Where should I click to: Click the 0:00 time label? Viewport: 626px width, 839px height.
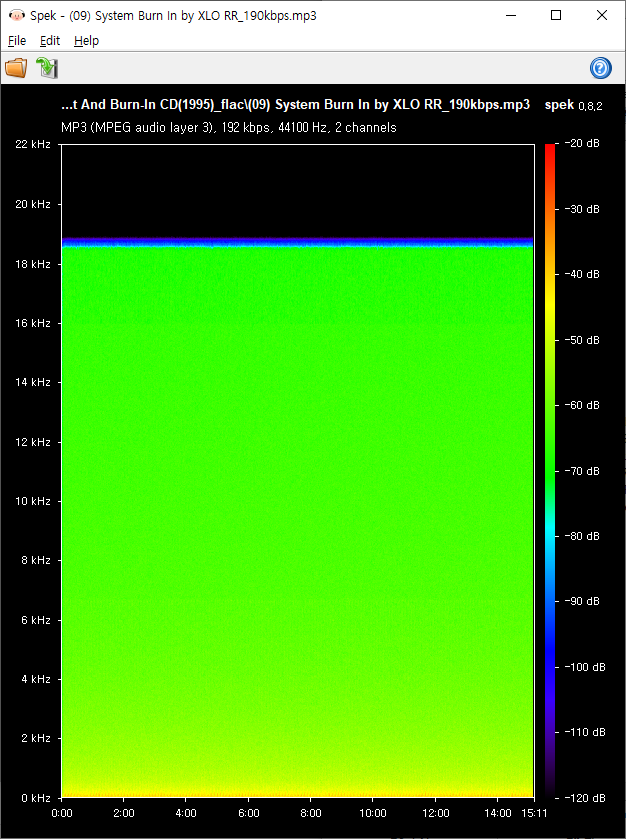62,813
